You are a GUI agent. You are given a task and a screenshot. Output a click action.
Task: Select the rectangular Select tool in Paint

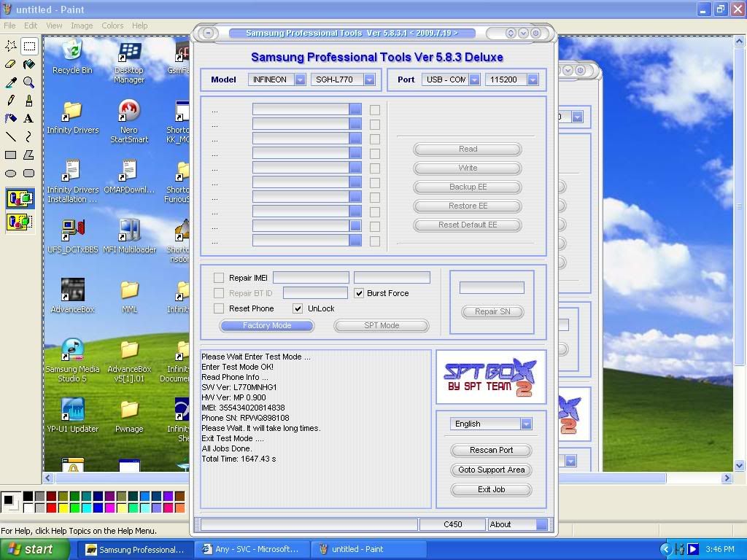pyautogui.click(x=29, y=46)
